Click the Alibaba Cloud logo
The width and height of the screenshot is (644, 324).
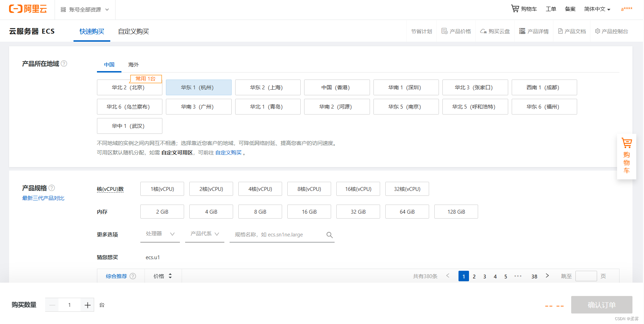pos(28,9)
